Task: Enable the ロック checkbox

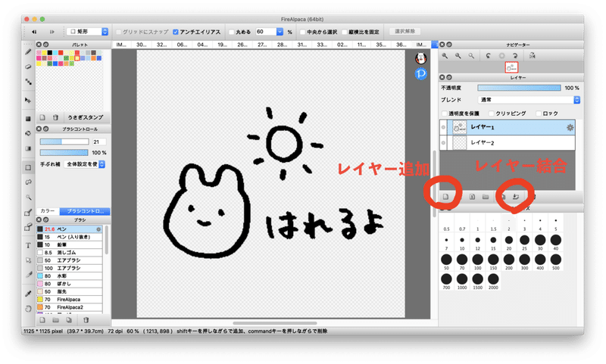Action: pos(539,114)
